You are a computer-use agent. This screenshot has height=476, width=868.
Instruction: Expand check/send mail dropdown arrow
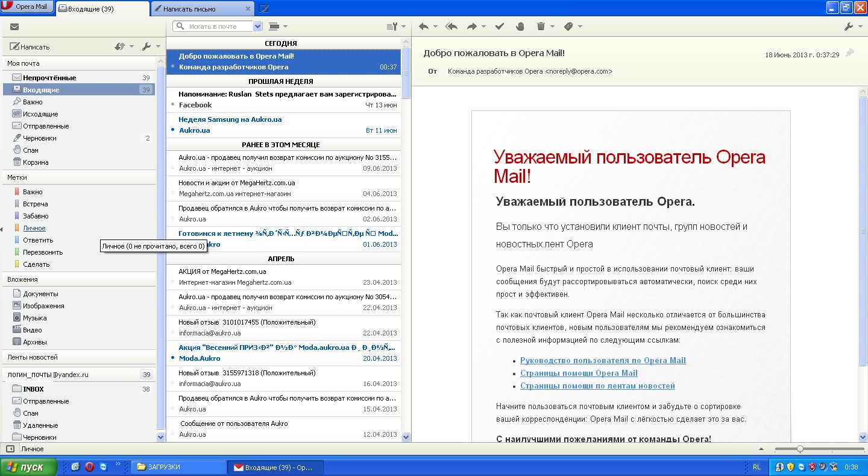tap(131, 46)
